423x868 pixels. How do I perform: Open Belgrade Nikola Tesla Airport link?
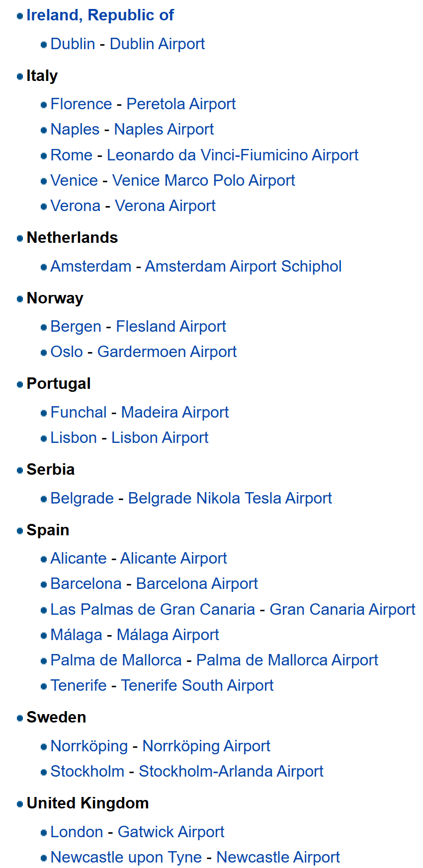230,499
